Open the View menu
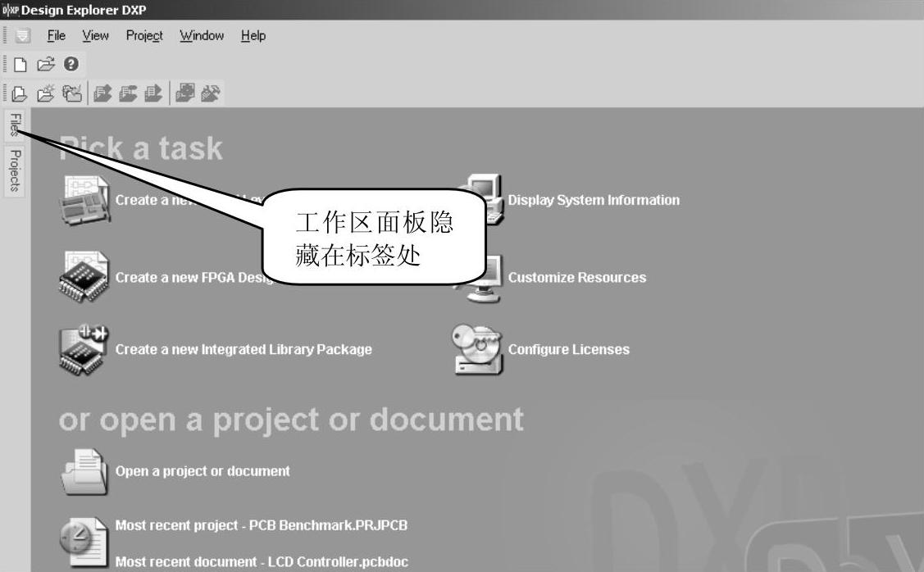The height and width of the screenshot is (572, 924). point(95,36)
